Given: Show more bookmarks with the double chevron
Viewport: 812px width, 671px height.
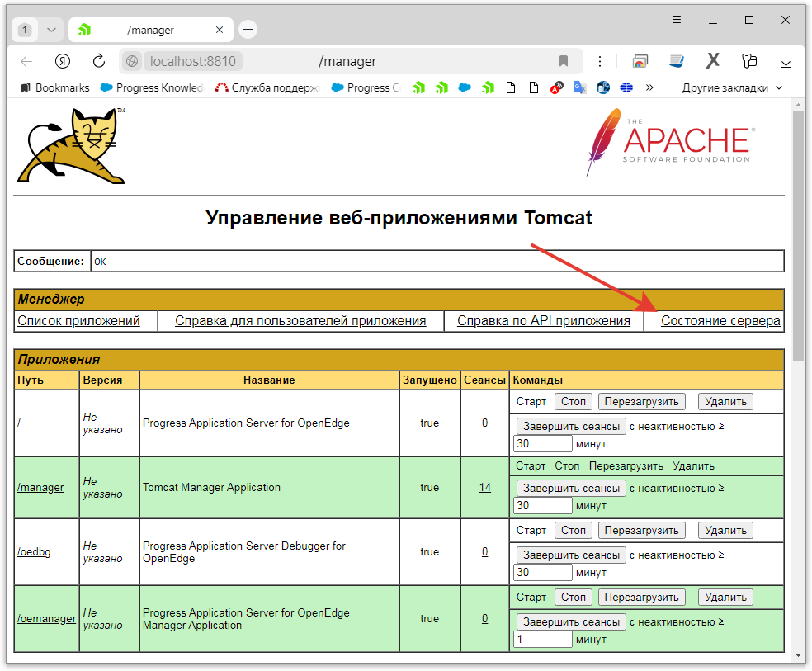Looking at the screenshot, I should point(649,87).
